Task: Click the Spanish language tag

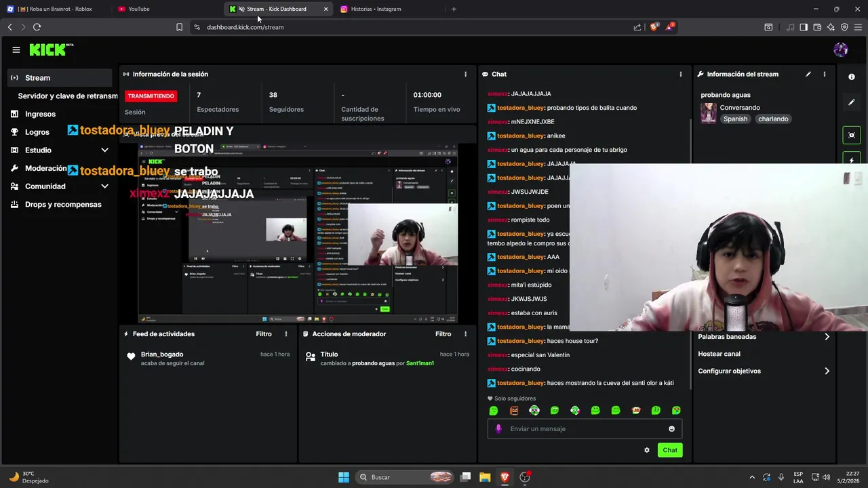Action: pyautogui.click(x=735, y=119)
